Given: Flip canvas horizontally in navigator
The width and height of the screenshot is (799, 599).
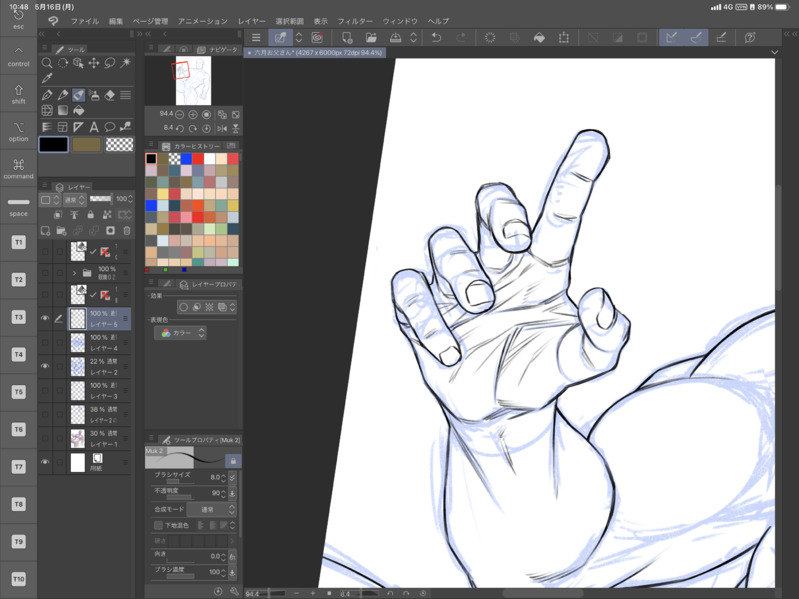Looking at the screenshot, I should click(222, 128).
